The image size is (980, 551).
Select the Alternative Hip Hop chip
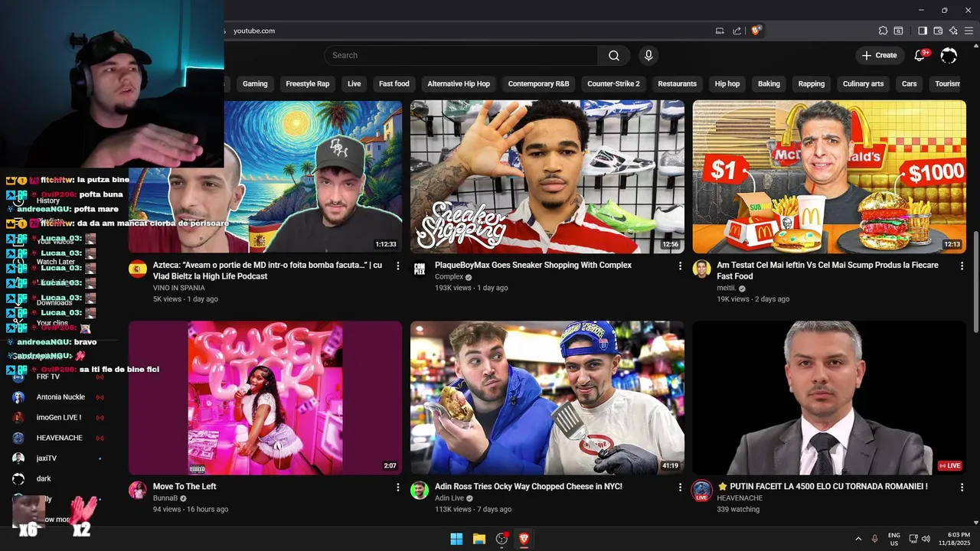tap(459, 83)
